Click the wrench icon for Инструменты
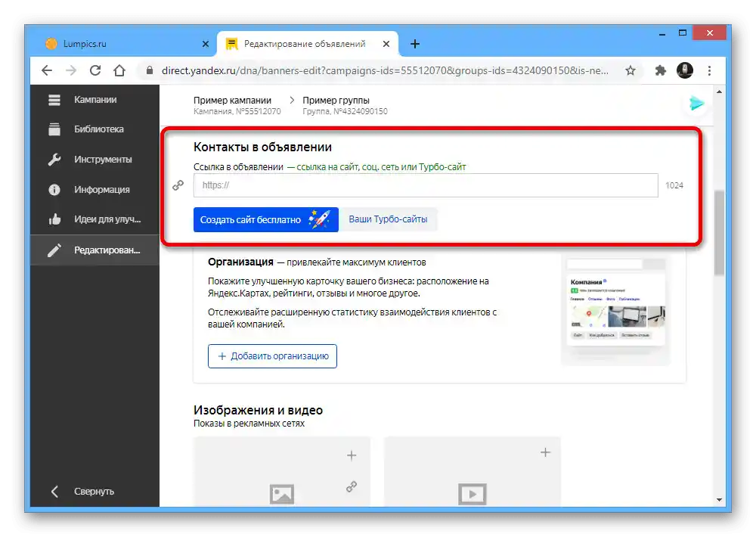This screenshot has width=756, height=537. (54, 160)
